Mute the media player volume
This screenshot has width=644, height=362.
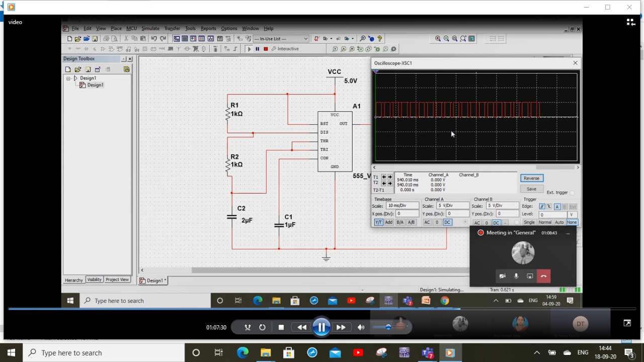361,327
